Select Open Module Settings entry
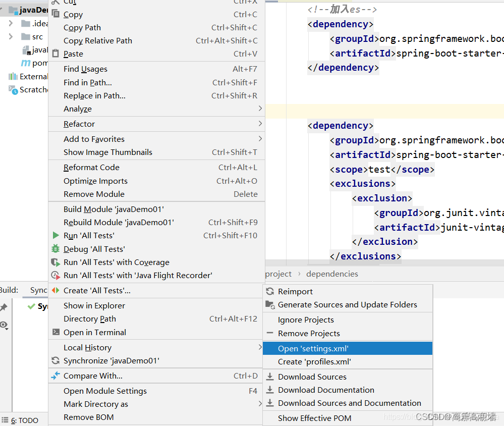The width and height of the screenshot is (504, 426). (156, 391)
